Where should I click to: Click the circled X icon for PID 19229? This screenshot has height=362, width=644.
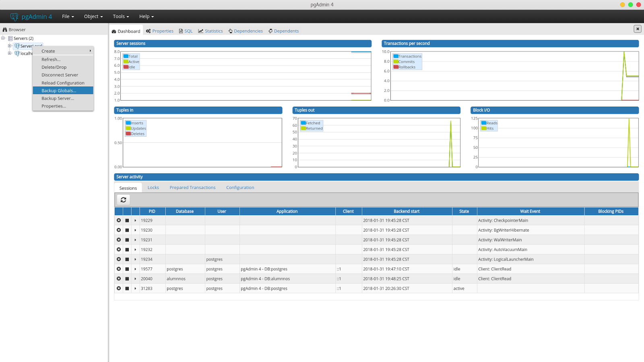point(119,220)
